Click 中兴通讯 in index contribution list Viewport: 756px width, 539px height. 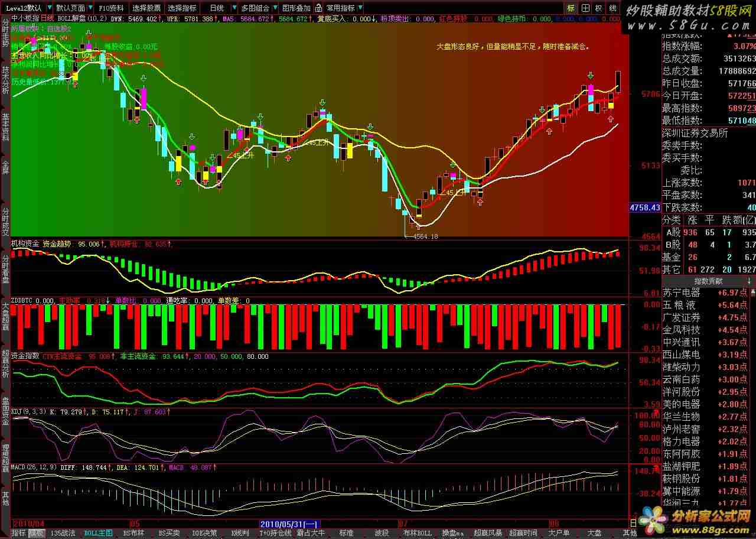pos(681,342)
